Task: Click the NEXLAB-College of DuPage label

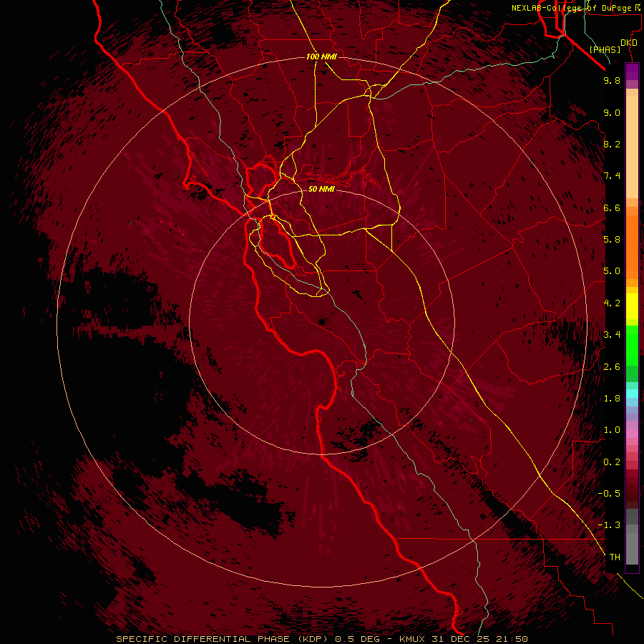Action: tap(575, 8)
